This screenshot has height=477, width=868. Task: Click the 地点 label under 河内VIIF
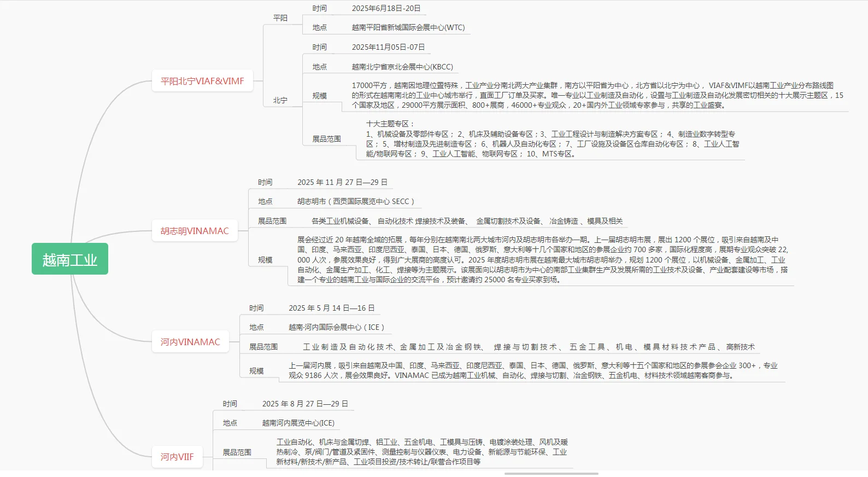pos(230,423)
